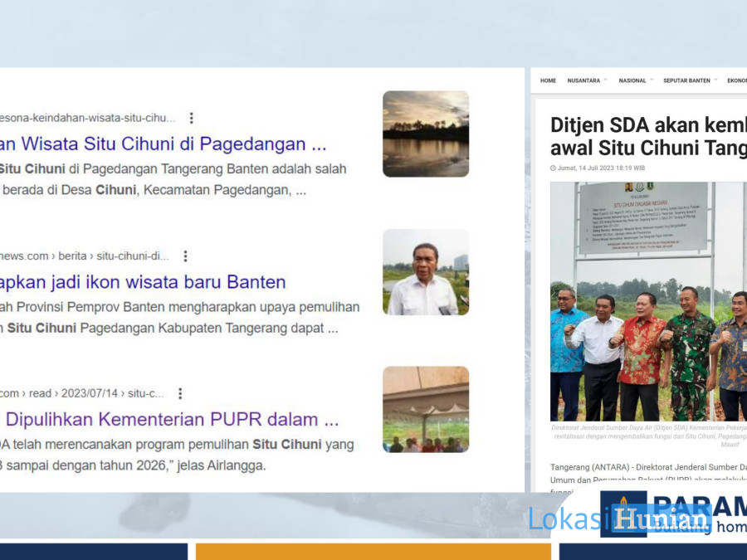The image size is (747, 560).
Task: Open three-dot menu for ikon wisata baru Banten result
Action: [185, 256]
